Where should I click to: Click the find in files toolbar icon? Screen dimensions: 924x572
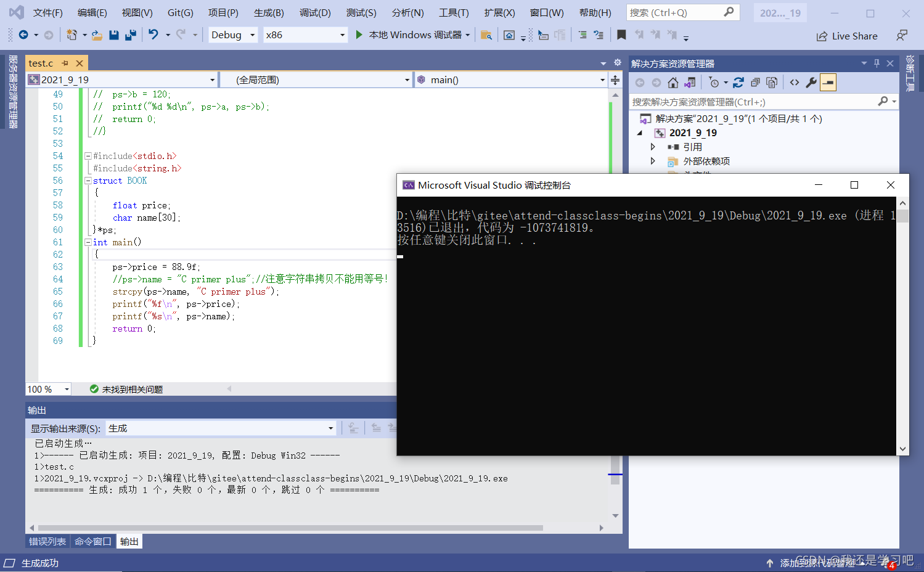click(486, 35)
